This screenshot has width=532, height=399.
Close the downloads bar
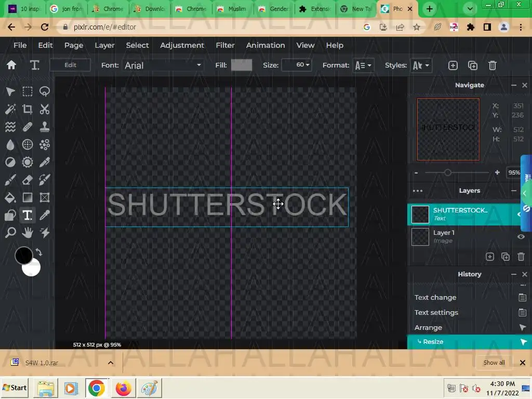click(x=523, y=363)
